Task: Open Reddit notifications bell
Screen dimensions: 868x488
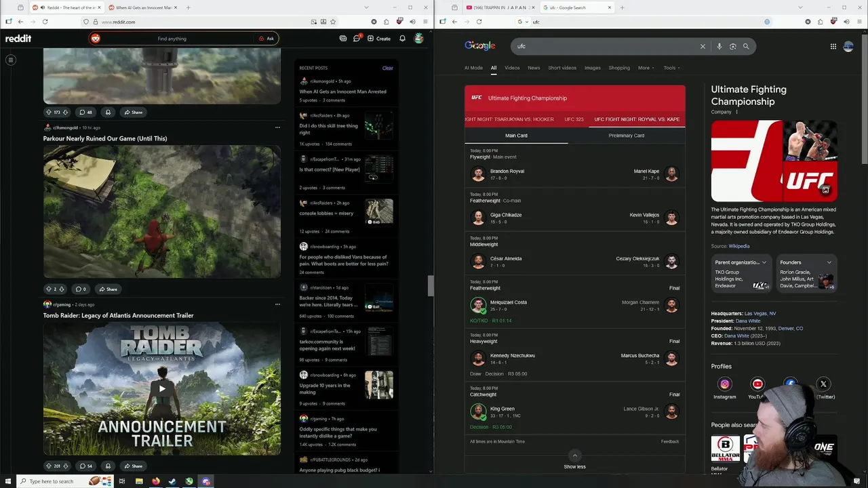Action: [x=402, y=39]
